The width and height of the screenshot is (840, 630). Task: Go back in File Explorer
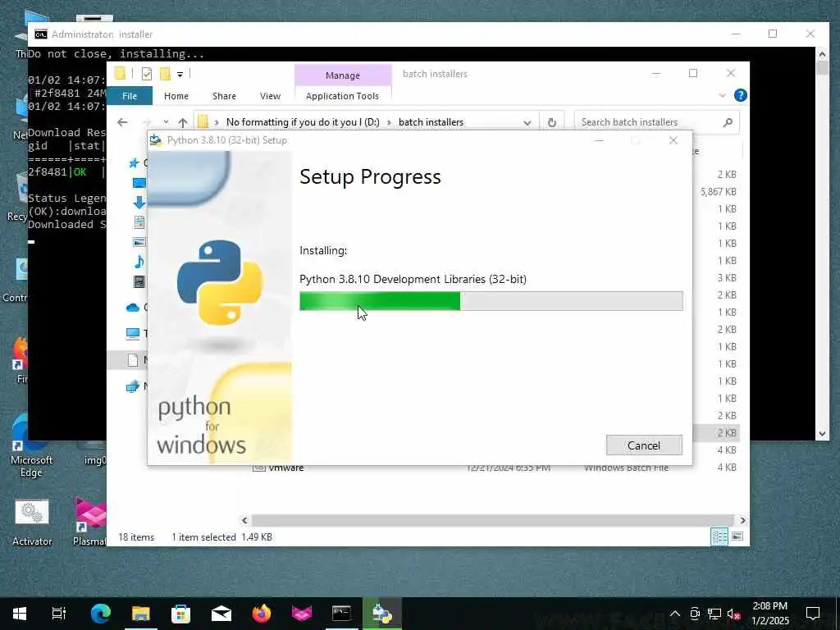(x=122, y=122)
